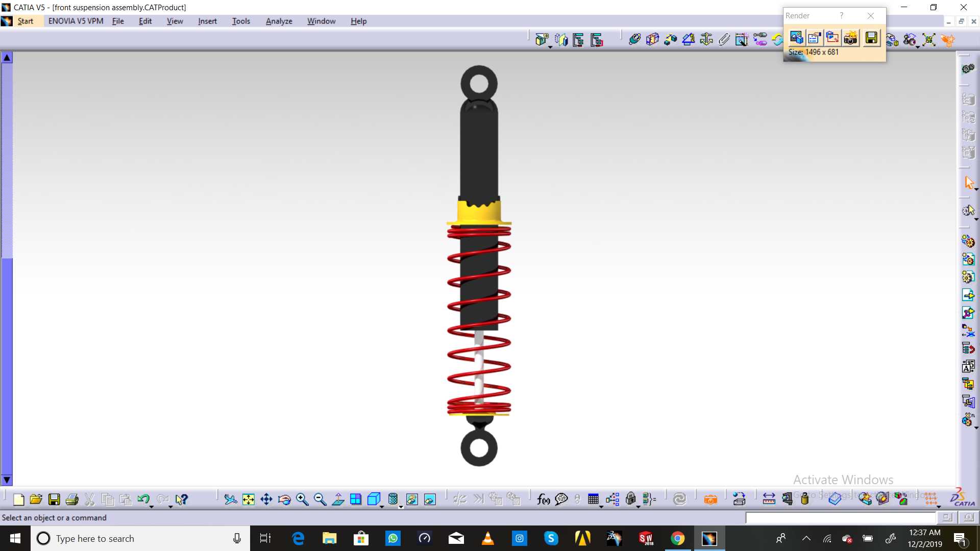Expand the Design Table dropdown arrow
The width and height of the screenshot is (980, 551).
tap(601, 507)
